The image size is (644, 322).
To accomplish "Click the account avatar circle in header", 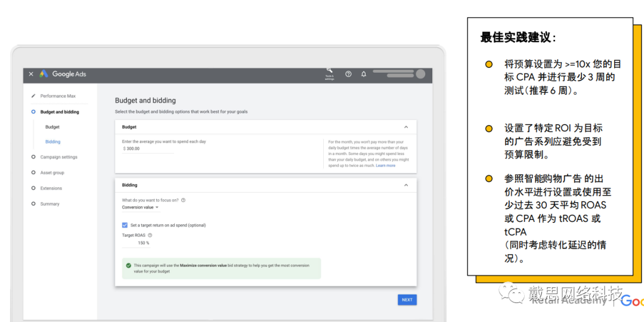I will point(420,74).
